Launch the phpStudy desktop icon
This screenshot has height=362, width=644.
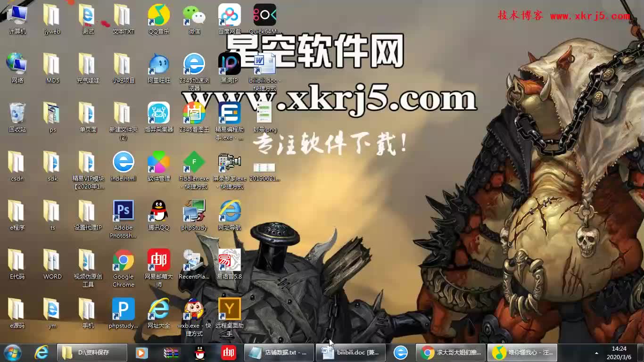(194, 215)
